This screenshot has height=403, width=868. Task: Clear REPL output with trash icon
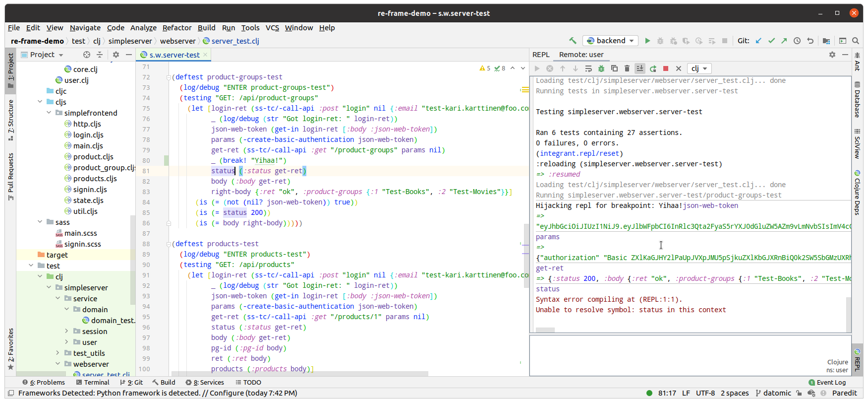tap(627, 68)
